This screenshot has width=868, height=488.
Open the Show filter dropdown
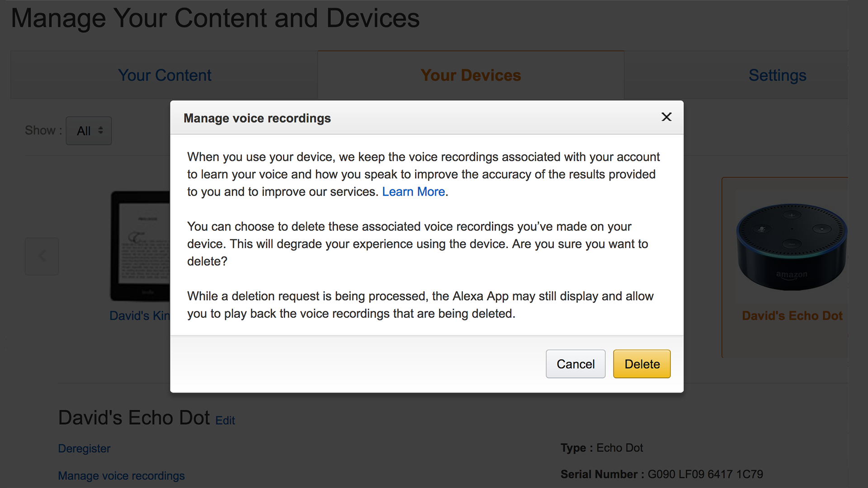pos(89,131)
